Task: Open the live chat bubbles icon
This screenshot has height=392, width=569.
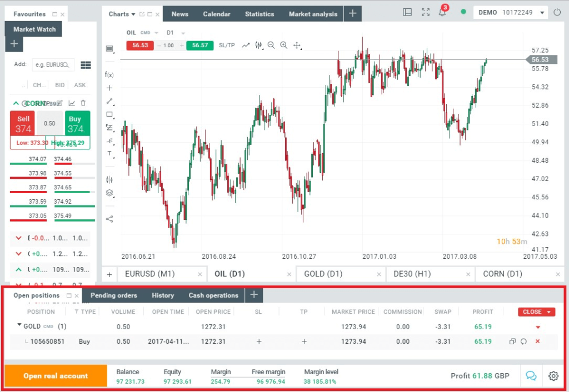Action: click(x=531, y=376)
